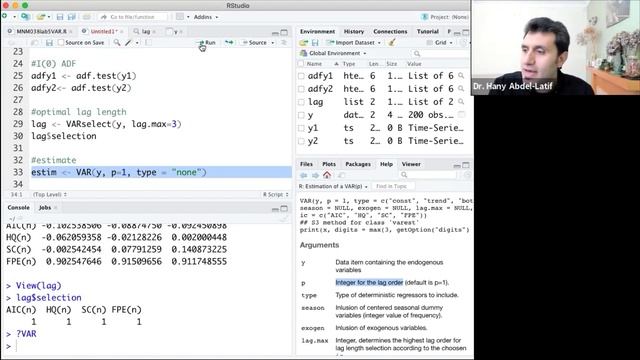Sort Environment by Name column header
The width and height of the screenshot is (640, 360).
click(314, 64)
